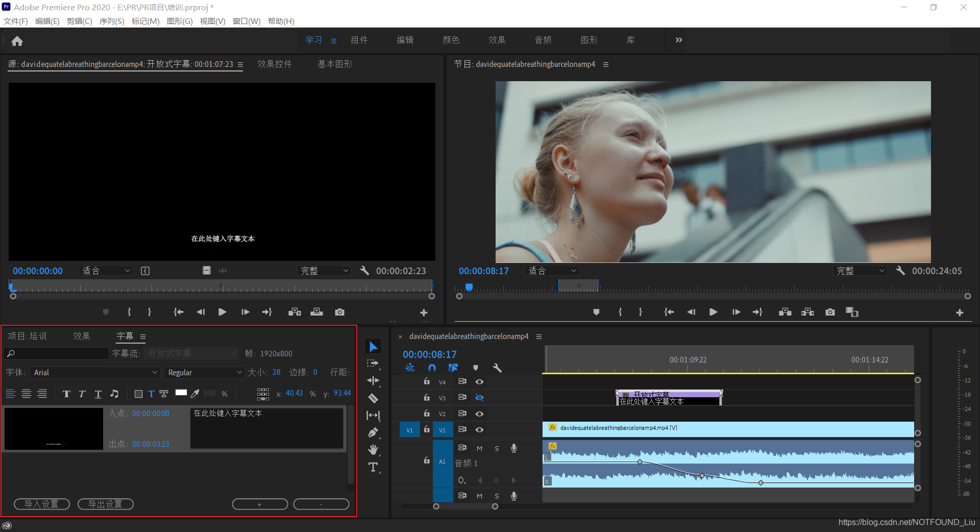Click add caption plus button
Screen dimensions: 980x532
pos(260,504)
